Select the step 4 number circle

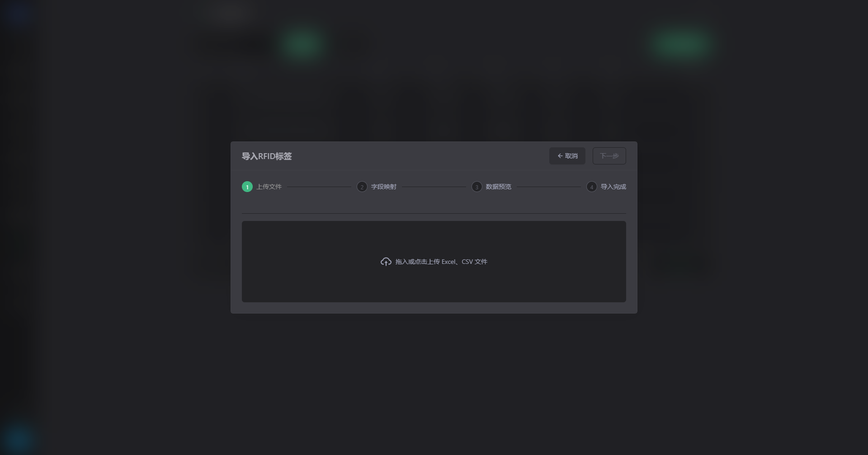pos(592,187)
